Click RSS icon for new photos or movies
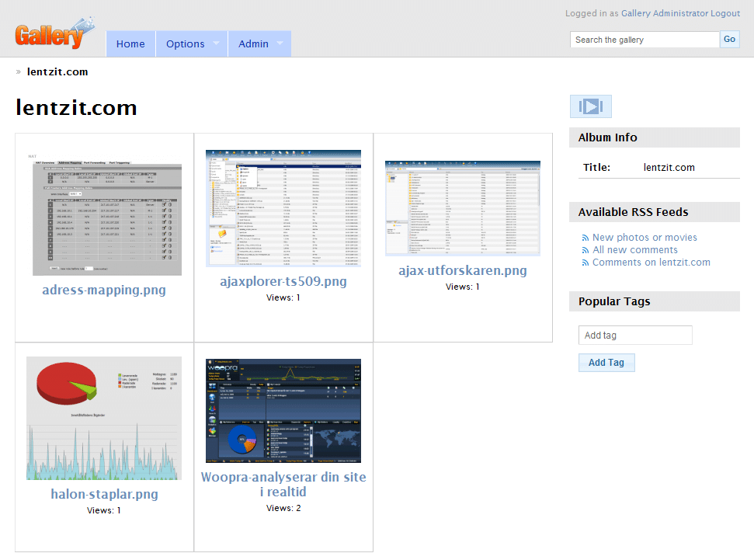Screen dimensions: 754x560 click(585, 238)
